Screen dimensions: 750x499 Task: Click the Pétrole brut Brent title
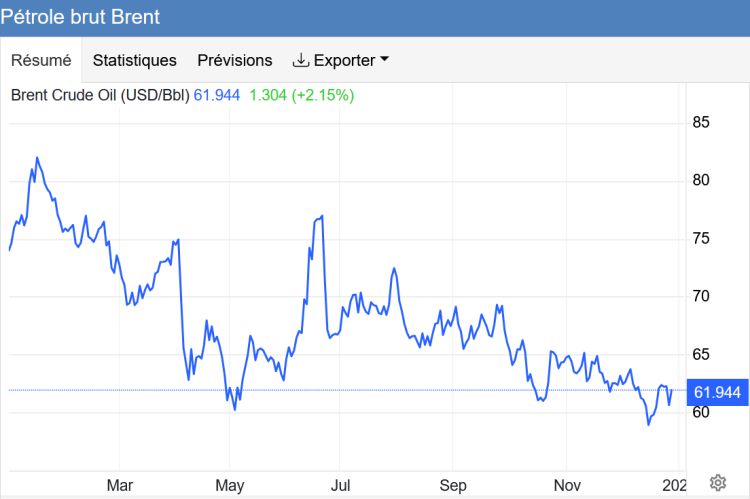[81, 18]
